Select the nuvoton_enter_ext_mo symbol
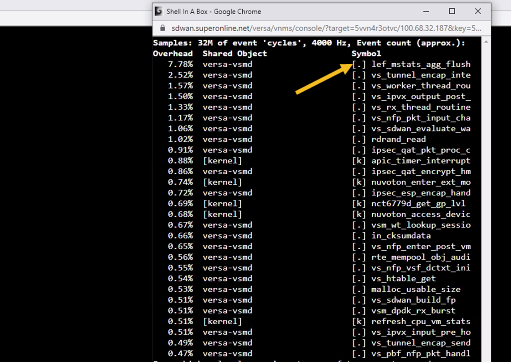Viewport: 511px width, 362px height. click(x=421, y=182)
